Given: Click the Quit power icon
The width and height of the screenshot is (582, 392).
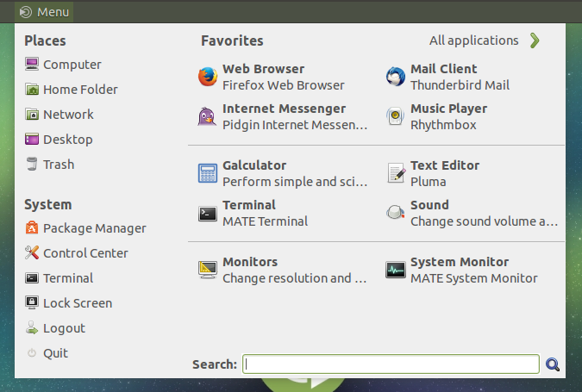Looking at the screenshot, I should (x=32, y=352).
